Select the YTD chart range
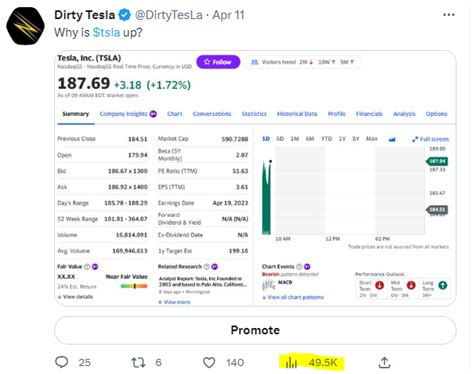Image resolution: width=474 pixels, height=374 pixels. pos(326,139)
